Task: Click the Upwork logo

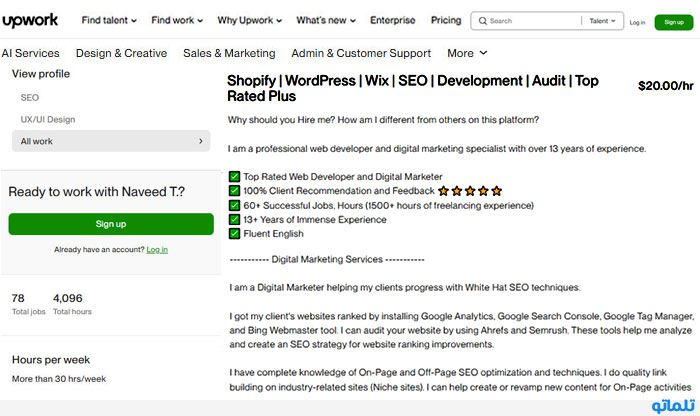Action: pos(30,21)
